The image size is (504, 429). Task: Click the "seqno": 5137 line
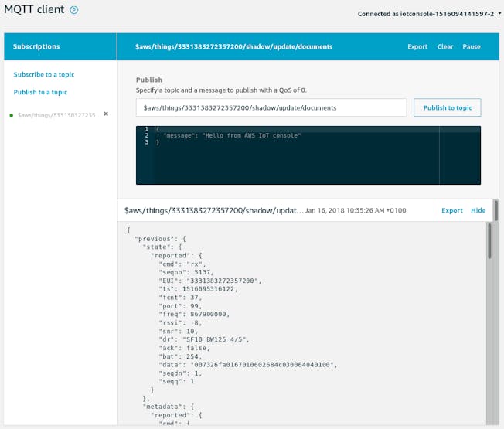click(186, 272)
